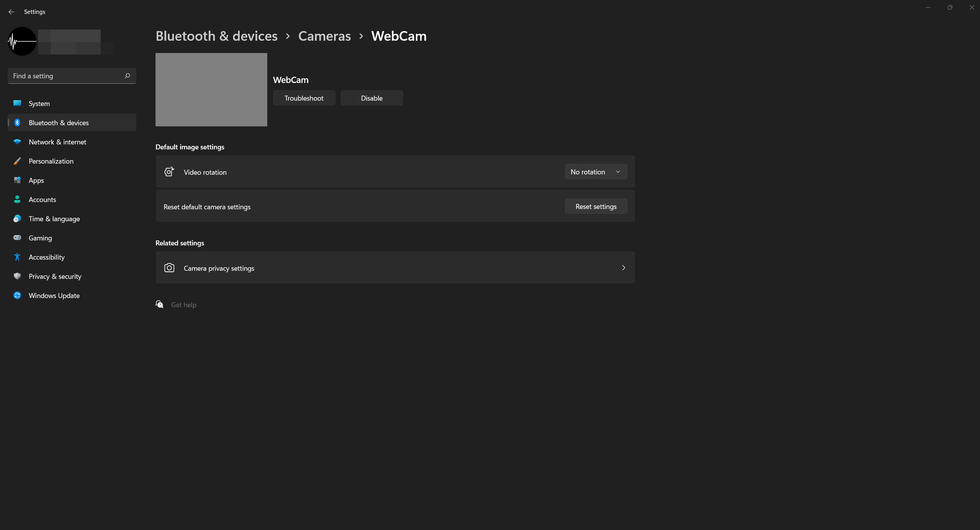Screen dimensions: 980x530
Task: Click the Accounts person icon
Action: click(17, 199)
